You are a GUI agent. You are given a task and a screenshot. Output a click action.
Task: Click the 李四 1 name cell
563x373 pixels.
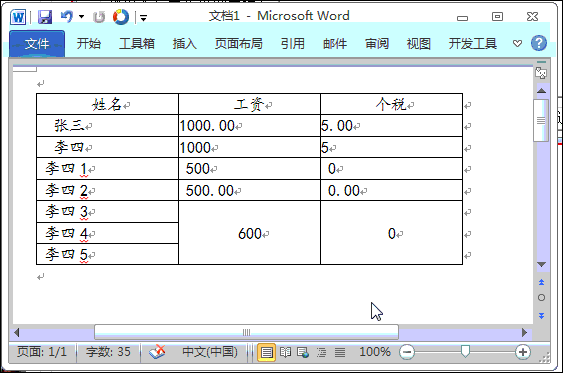click(x=107, y=168)
